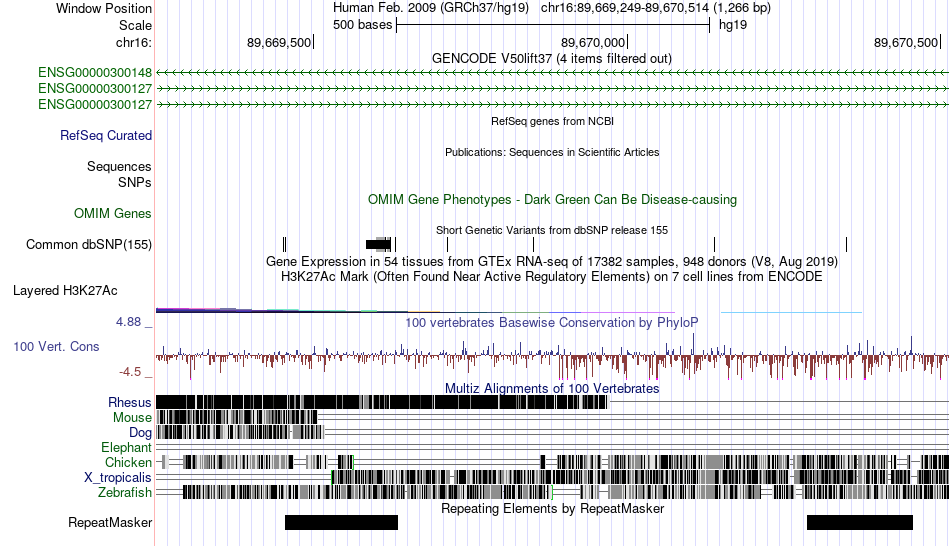Click the OMIM Genes track label
The height and width of the screenshot is (546, 950).
pyautogui.click(x=113, y=213)
